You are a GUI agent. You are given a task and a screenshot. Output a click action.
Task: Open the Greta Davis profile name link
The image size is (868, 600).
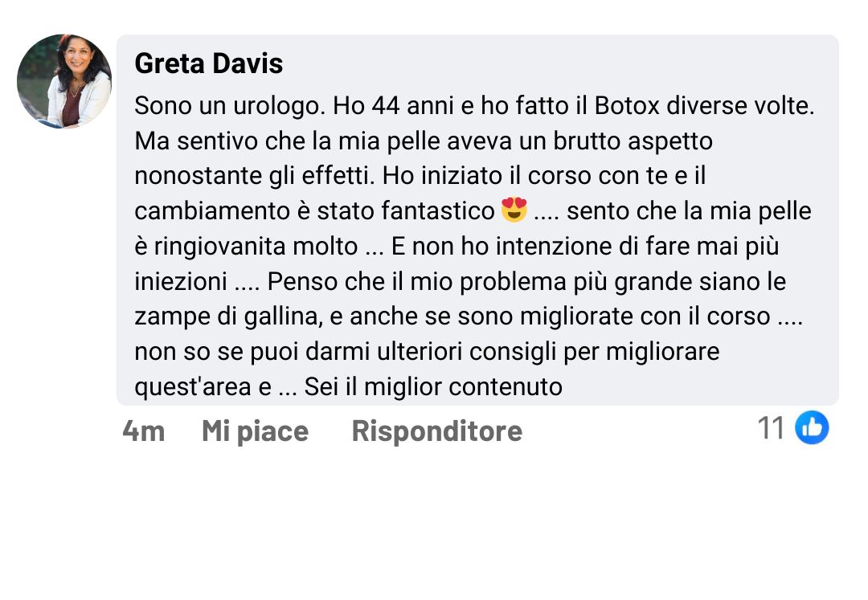(x=209, y=63)
